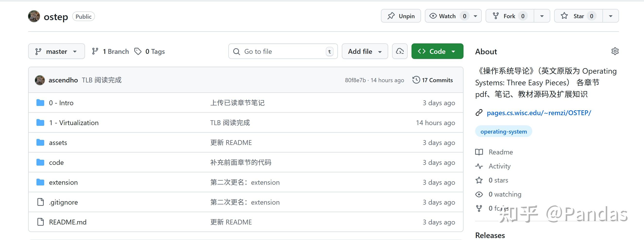Expand the Star lists dropdown arrow

610,16
